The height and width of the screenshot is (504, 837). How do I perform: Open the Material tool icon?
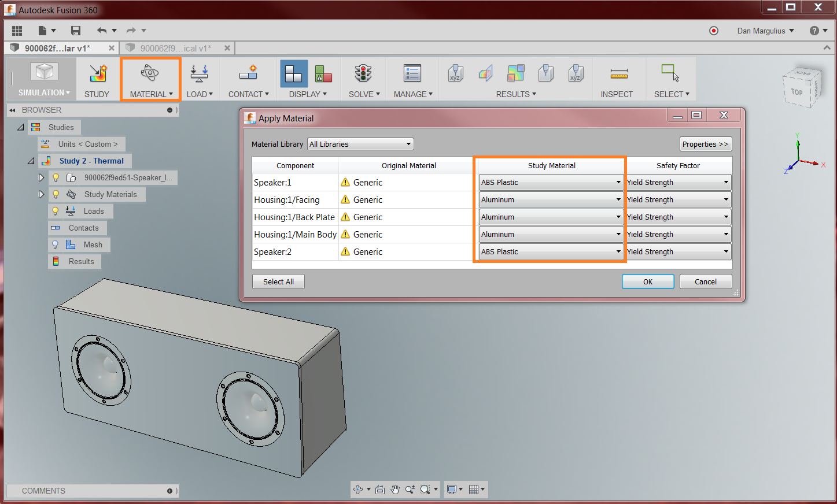(x=150, y=73)
